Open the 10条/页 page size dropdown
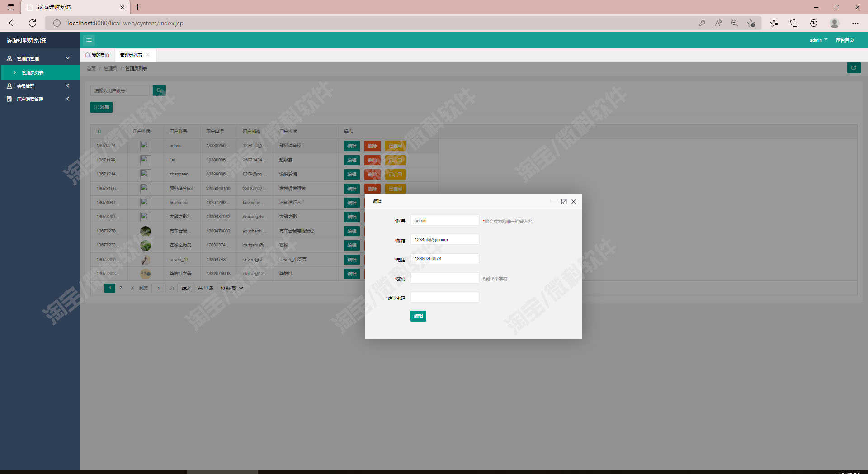The width and height of the screenshot is (868, 474). 231,288
